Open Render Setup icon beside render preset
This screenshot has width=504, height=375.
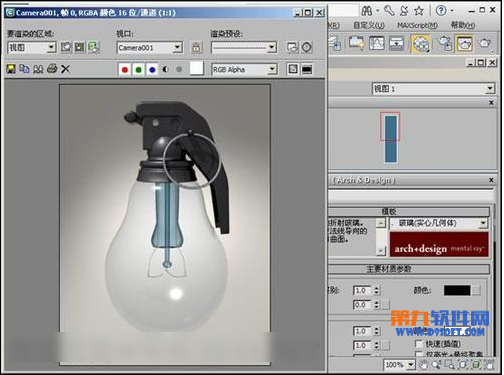coord(292,48)
